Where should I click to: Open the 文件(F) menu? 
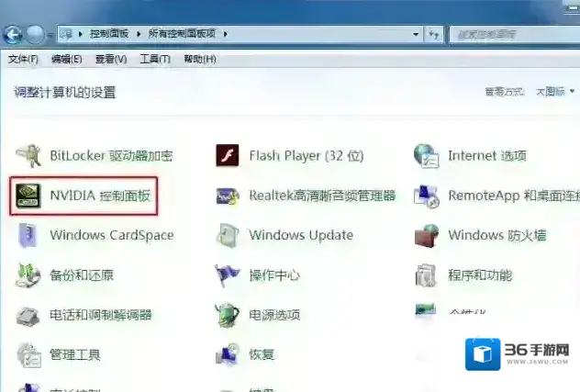[x=23, y=59]
